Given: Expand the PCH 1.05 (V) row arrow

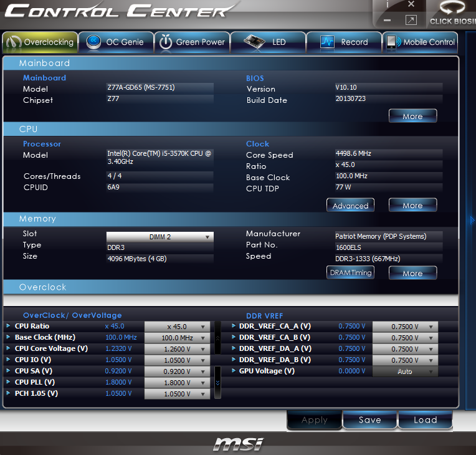Looking at the screenshot, I should pos(8,393).
